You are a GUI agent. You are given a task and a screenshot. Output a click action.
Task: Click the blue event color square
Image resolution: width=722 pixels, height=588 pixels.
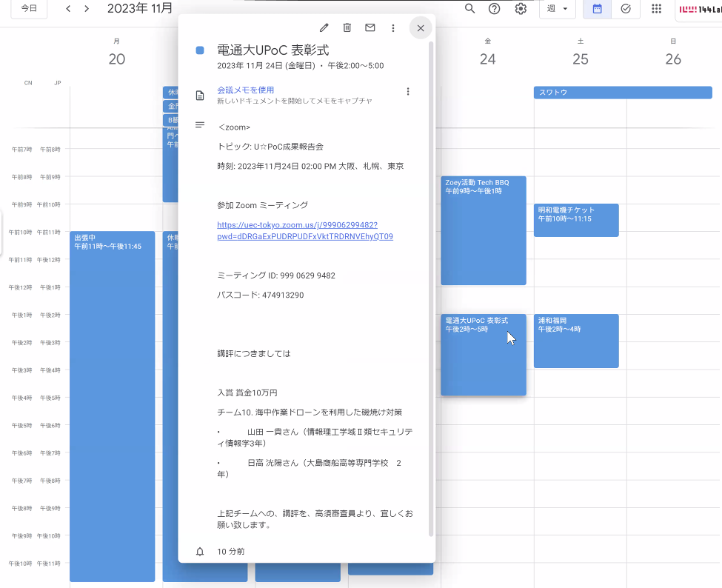200,50
